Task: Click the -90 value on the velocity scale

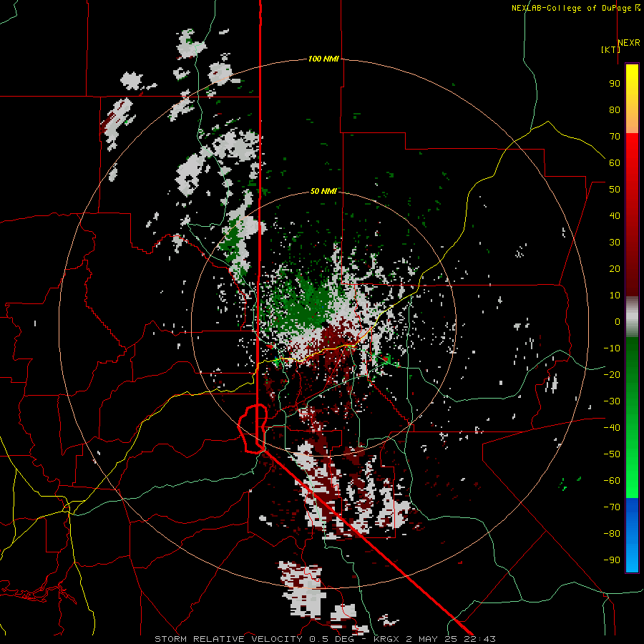Action: point(612,560)
